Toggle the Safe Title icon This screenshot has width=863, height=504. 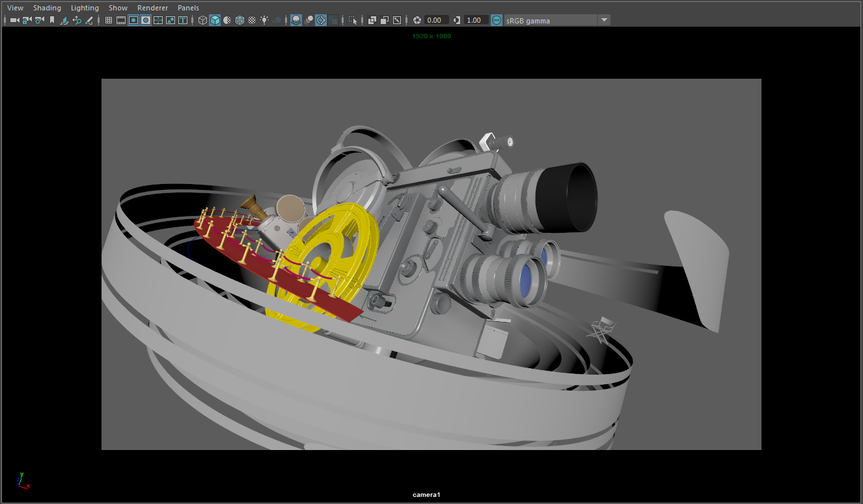[x=183, y=20]
